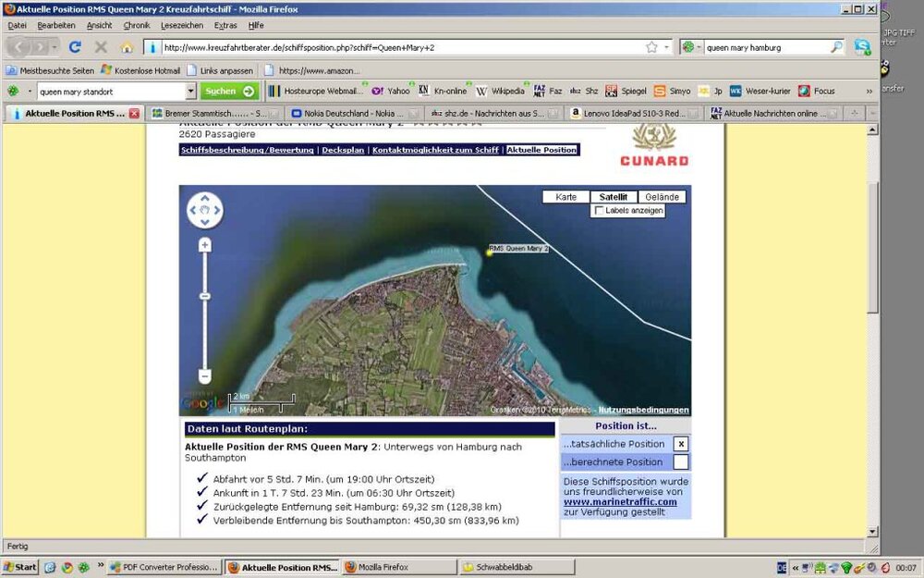
Task: Click the page vertical scrollbar thumb
Action: tap(873, 248)
